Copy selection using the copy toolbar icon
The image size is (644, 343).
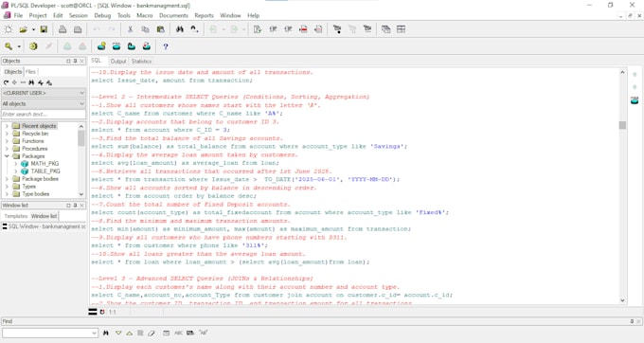pos(145,29)
